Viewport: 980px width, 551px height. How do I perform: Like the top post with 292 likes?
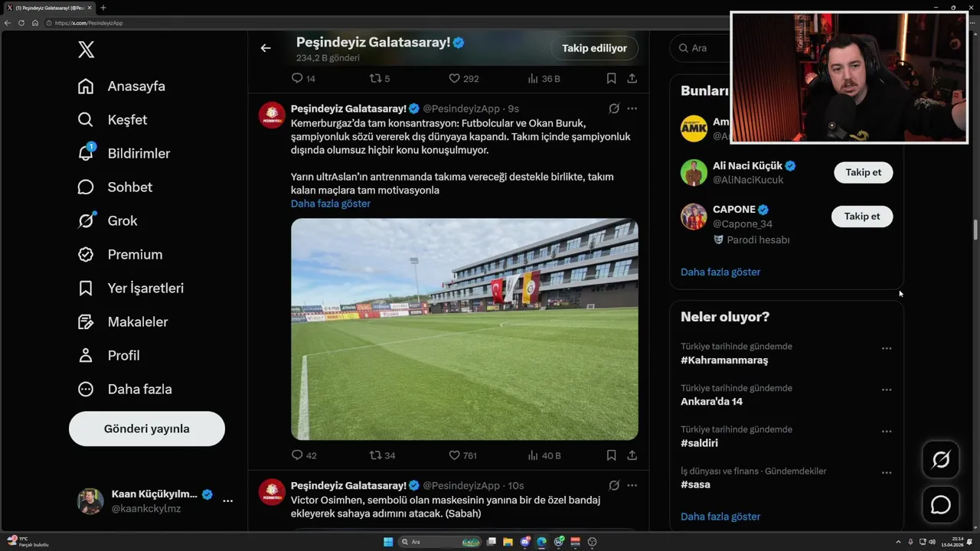464,79
